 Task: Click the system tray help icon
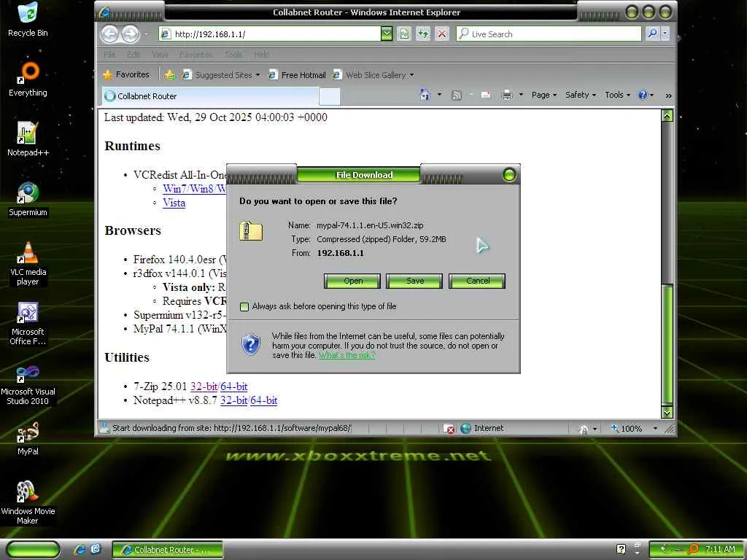pyautogui.click(x=621, y=549)
